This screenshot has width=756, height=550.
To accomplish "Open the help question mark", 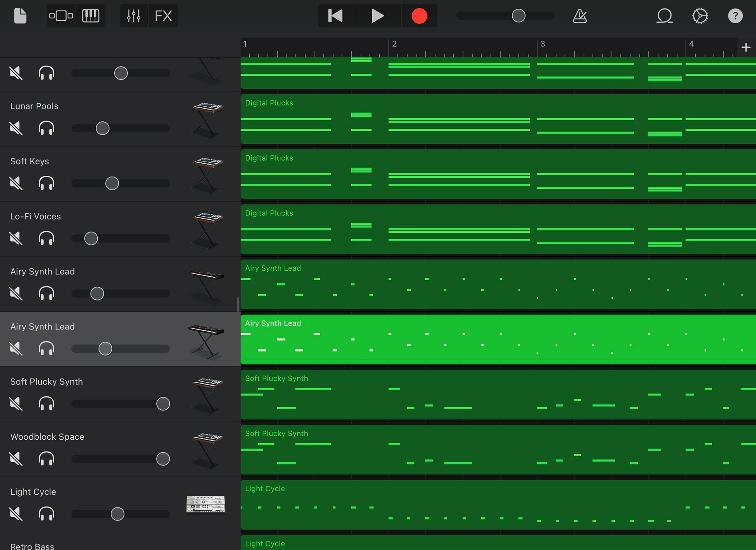I will (735, 16).
